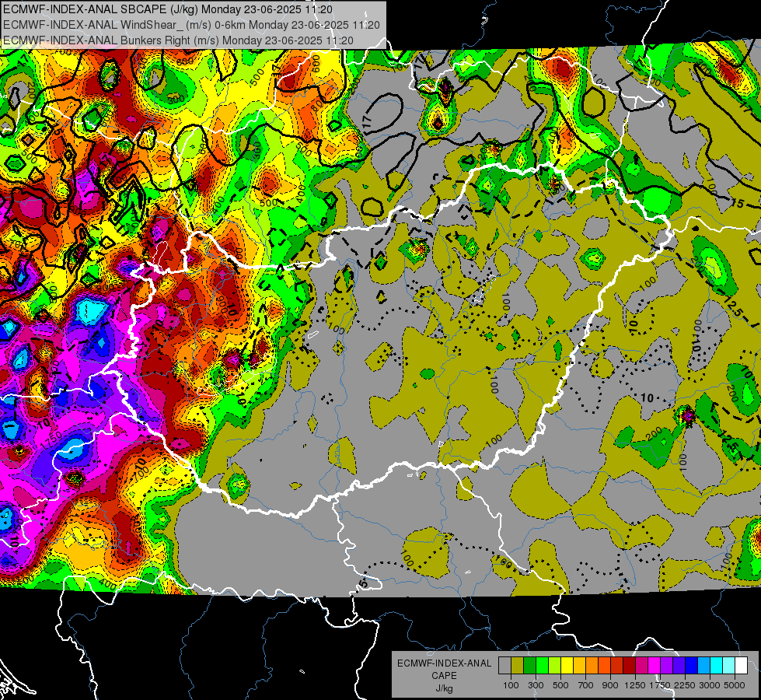Select the pure blue legend swatch
The width and height of the screenshot is (761, 700).
point(692,666)
